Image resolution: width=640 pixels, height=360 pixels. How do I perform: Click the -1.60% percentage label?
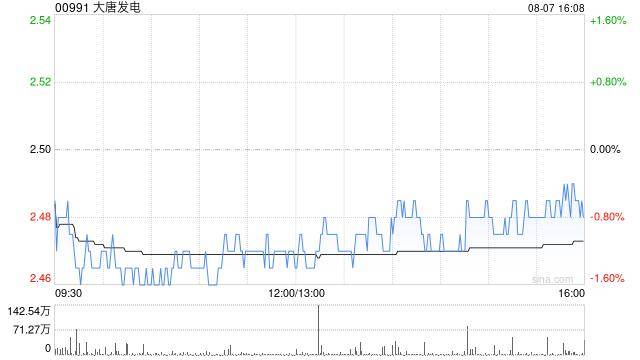tap(607, 278)
